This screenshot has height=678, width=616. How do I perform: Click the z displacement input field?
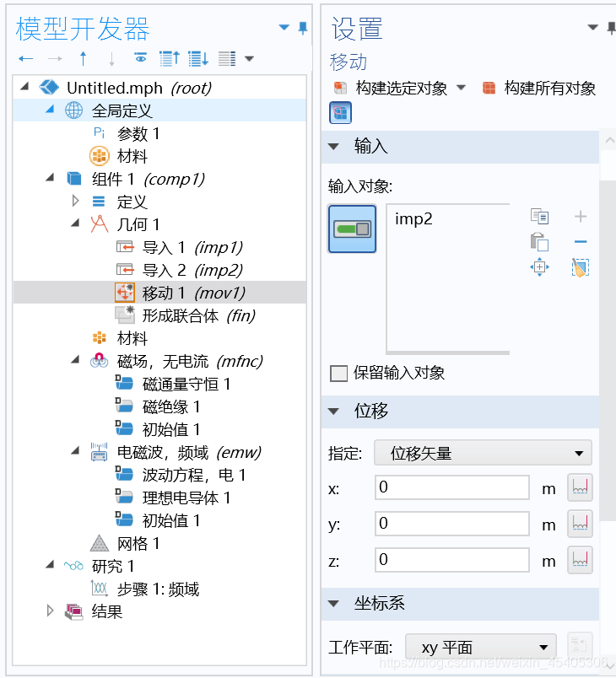[x=452, y=560]
